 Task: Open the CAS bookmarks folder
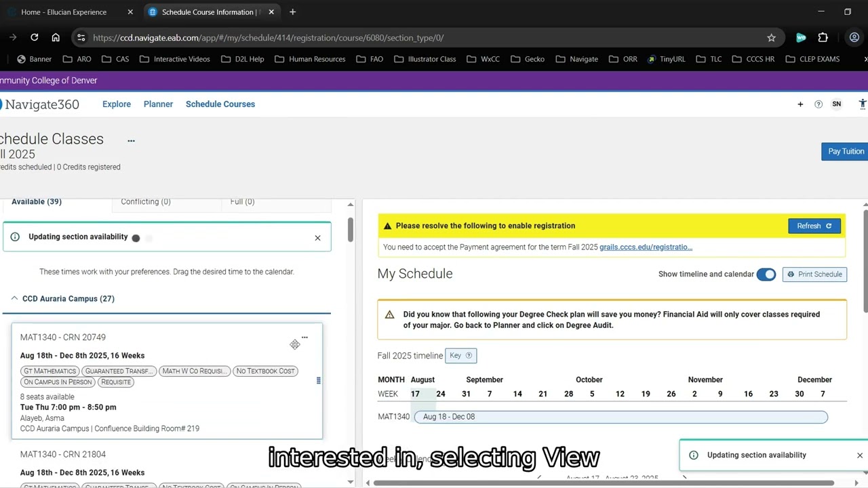[x=115, y=59]
